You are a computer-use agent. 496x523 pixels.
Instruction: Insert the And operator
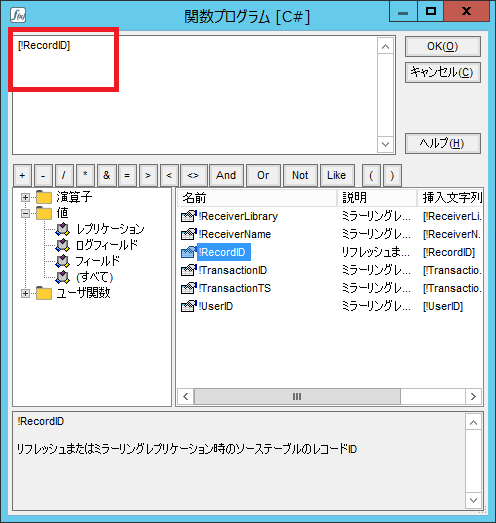(x=226, y=175)
